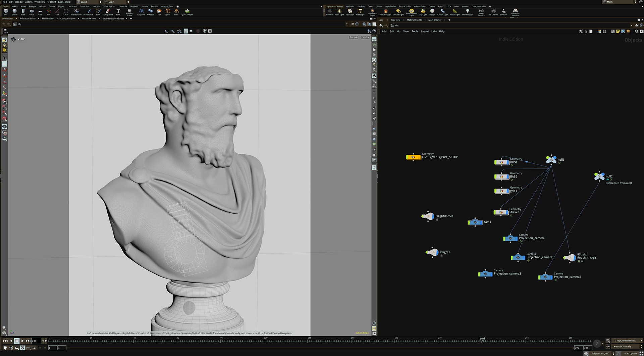
Task: Pick the Tube shelf tool
Action: tap(23, 12)
